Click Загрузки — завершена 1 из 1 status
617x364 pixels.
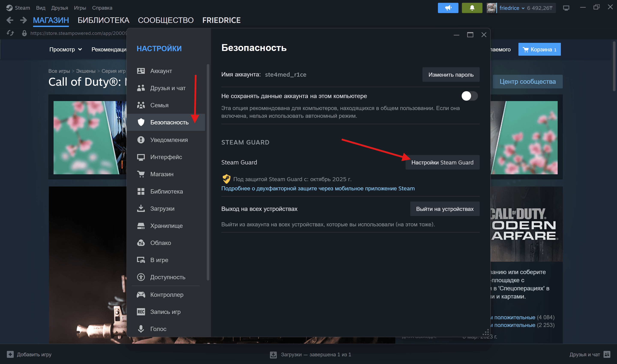tap(316, 354)
